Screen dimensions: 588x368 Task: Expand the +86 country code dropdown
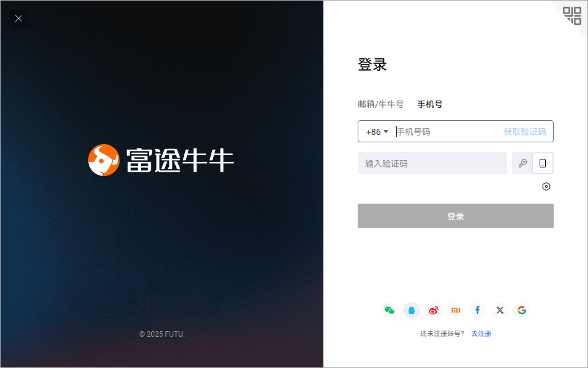(377, 132)
